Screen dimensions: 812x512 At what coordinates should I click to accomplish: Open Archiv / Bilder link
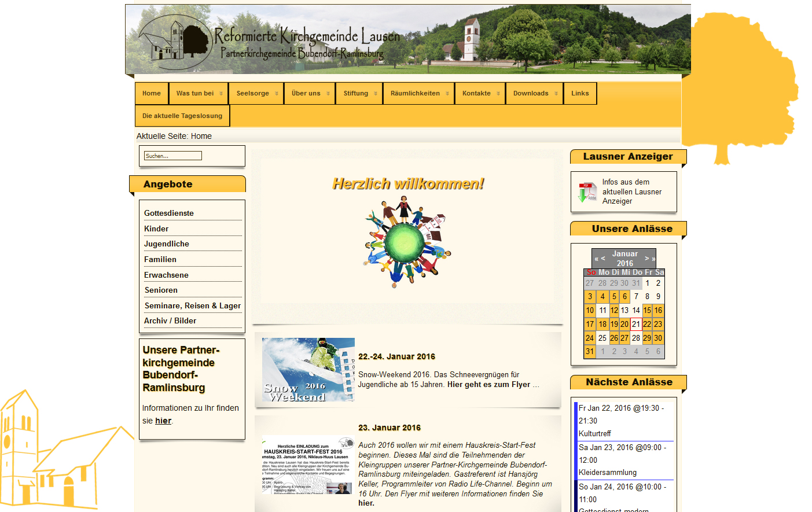(170, 321)
